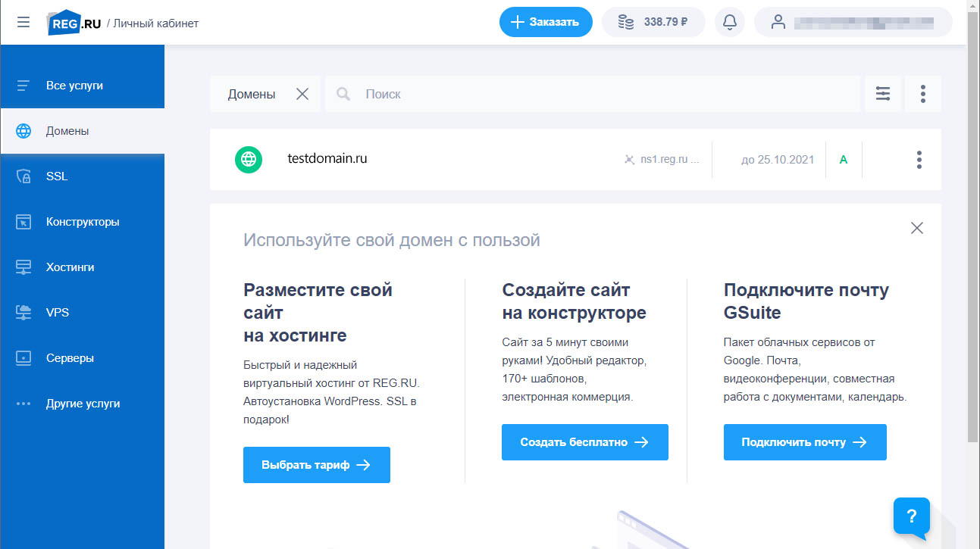Open VPS section in sidebar
The image size is (980, 549).
point(82,313)
